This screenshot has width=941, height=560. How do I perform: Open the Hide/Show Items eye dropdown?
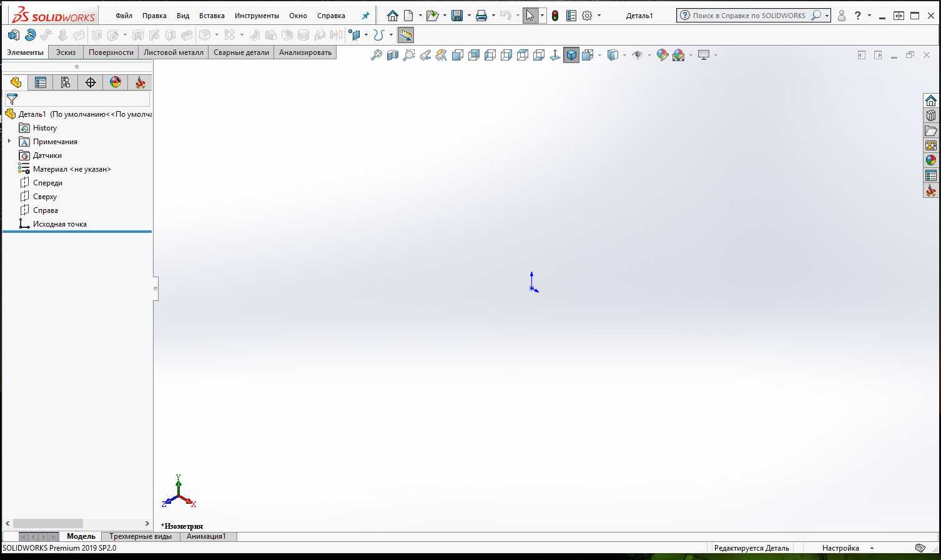click(x=649, y=55)
